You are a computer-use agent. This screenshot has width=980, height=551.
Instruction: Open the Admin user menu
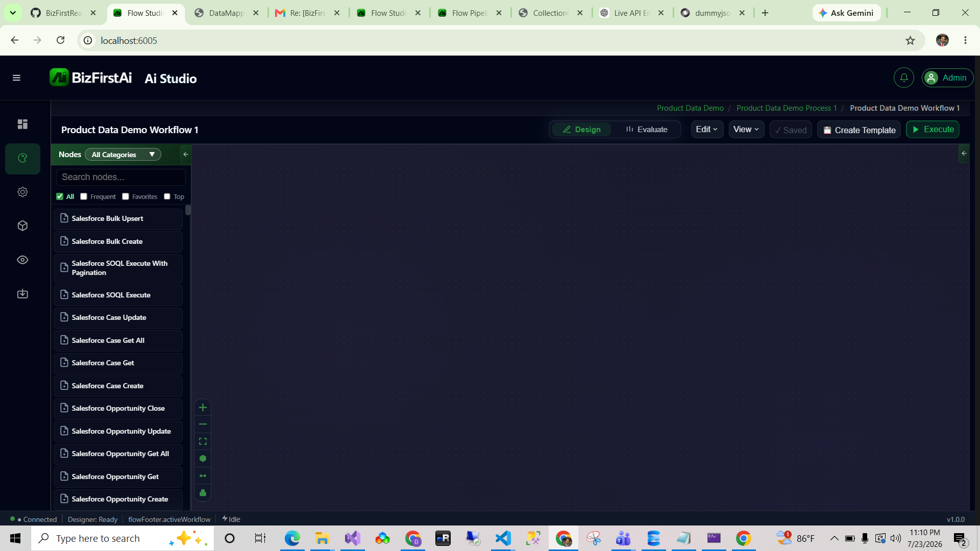pyautogui.click(x=947, y=78)
